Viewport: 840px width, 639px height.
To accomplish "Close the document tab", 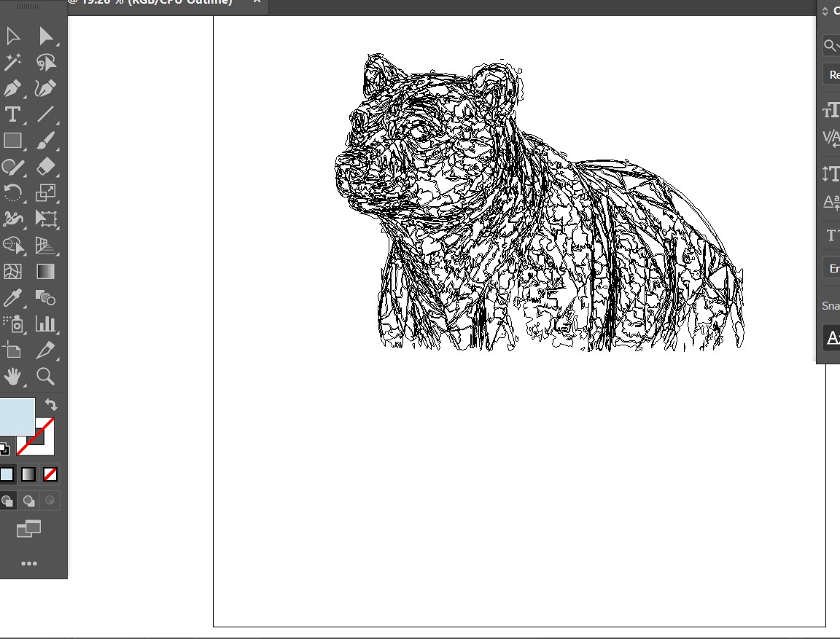I will [257, 1].
